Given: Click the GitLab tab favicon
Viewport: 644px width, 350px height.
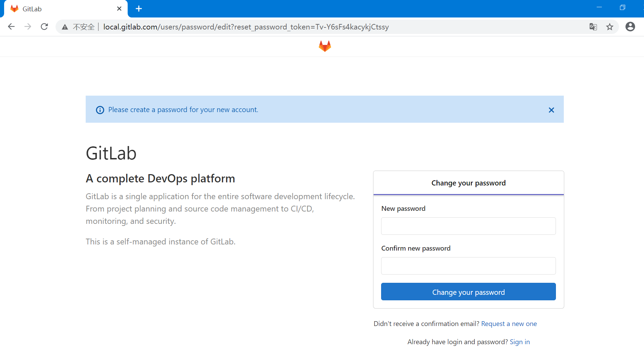Looking at the screenshot, I should point(14,9).
